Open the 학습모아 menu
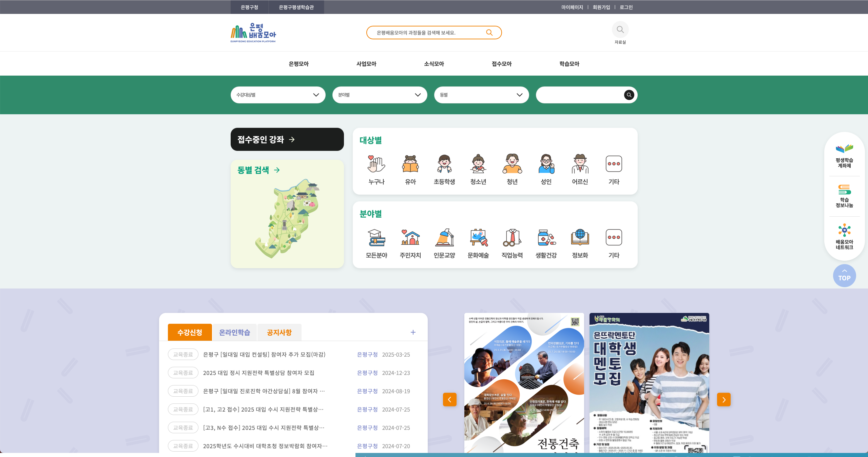 (x=569, y=64)
